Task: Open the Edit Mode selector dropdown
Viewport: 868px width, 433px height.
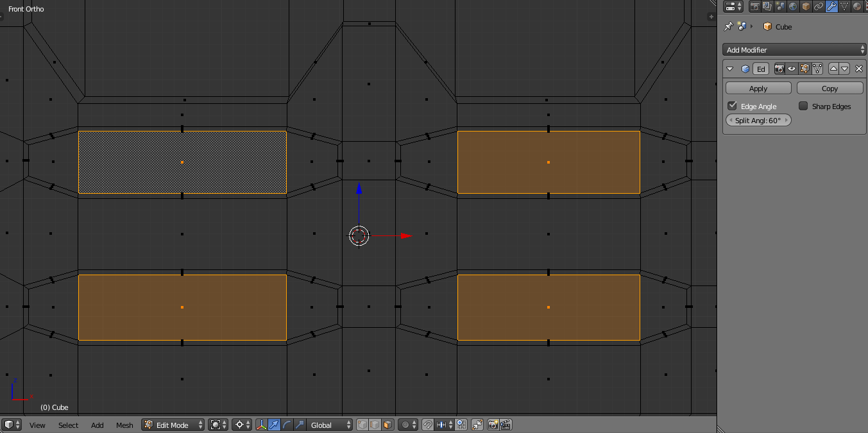Action: tap(173, 425)
